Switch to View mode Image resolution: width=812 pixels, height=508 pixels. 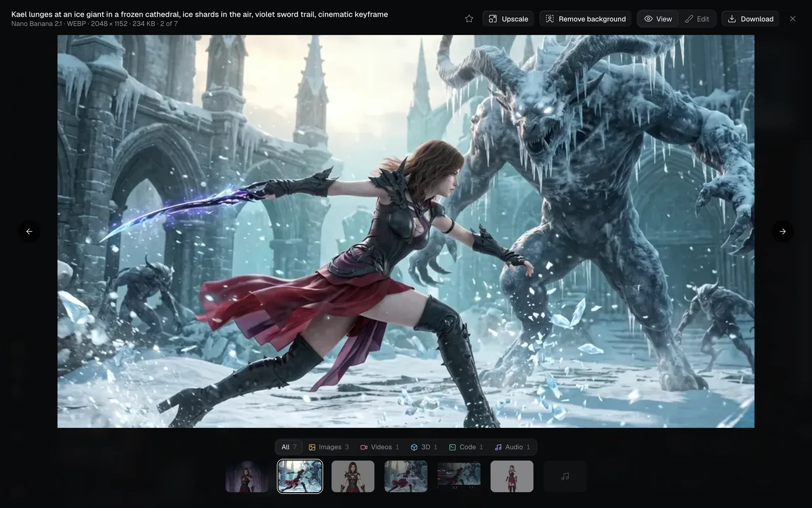[658, 19]
